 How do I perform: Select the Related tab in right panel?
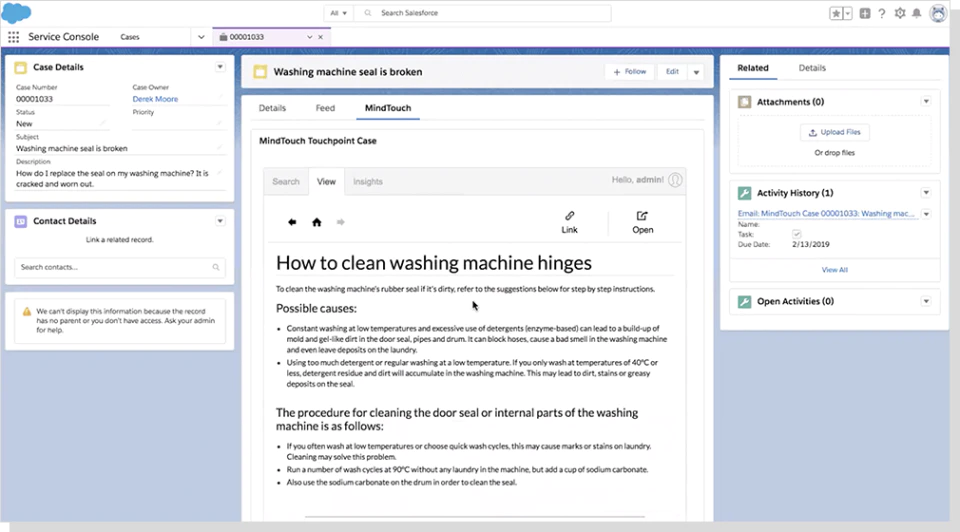pos(752,68)
